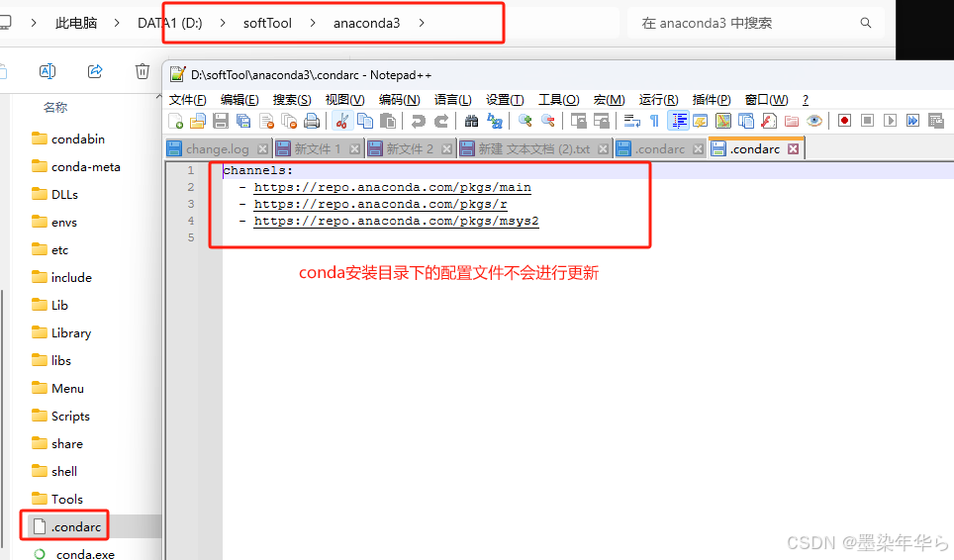The width and height of the screenshot is (954, 560).
Task: Open the 搜索(S) menu
Action: pyautogui.click(x=292, y=100)
